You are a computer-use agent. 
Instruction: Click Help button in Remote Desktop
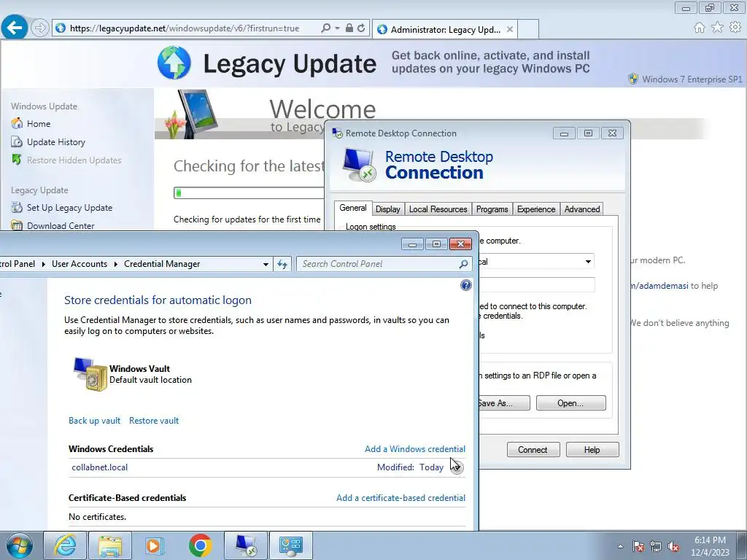click(x=592, y=449)
